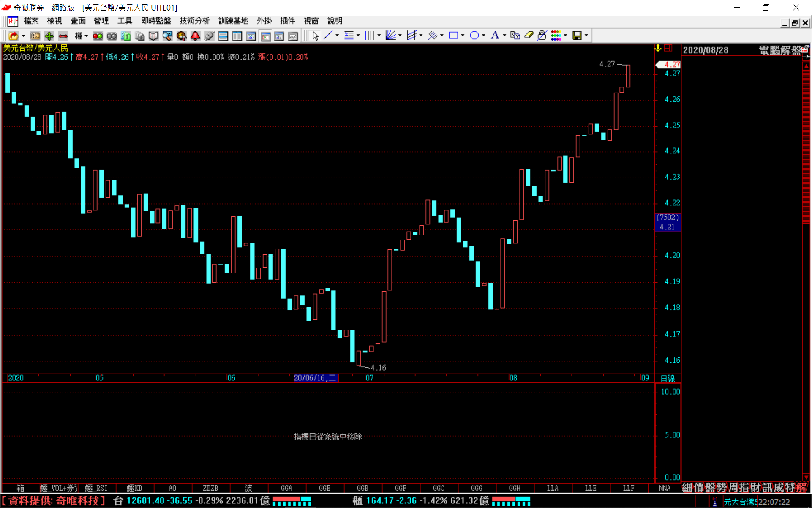Expand the rectangle shape tool dropdown
812x508 pixels.
463,36
